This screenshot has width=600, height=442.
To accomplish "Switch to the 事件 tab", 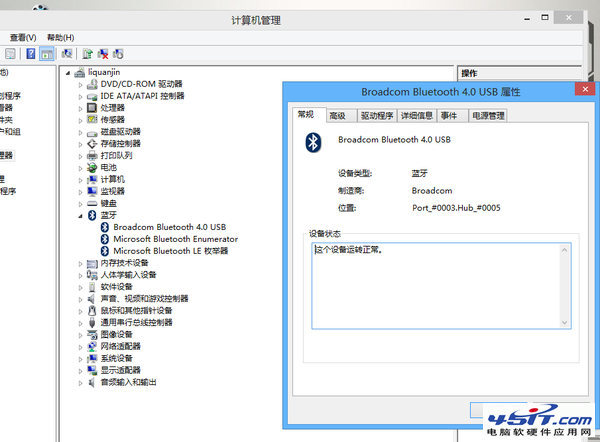I will pos(452,116).
